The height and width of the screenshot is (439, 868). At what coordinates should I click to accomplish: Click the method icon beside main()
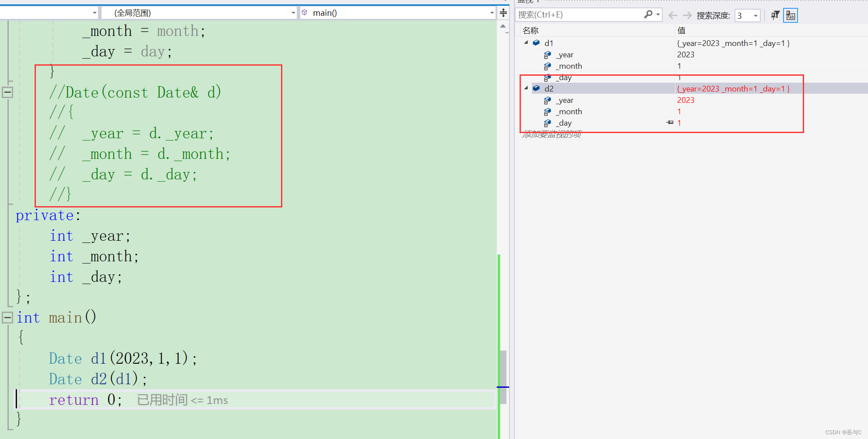tap(305, 13)
